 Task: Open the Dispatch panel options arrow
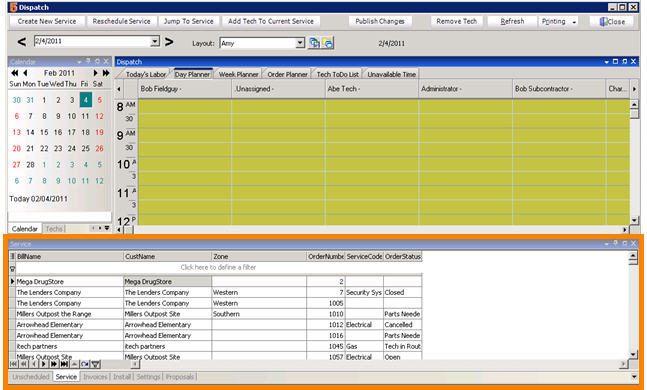606,61
